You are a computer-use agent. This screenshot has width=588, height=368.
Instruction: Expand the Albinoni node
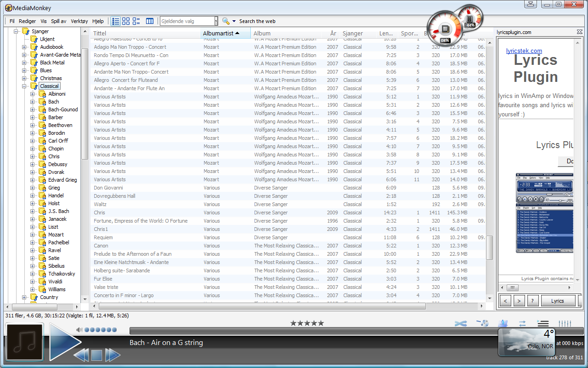(33, 94)
